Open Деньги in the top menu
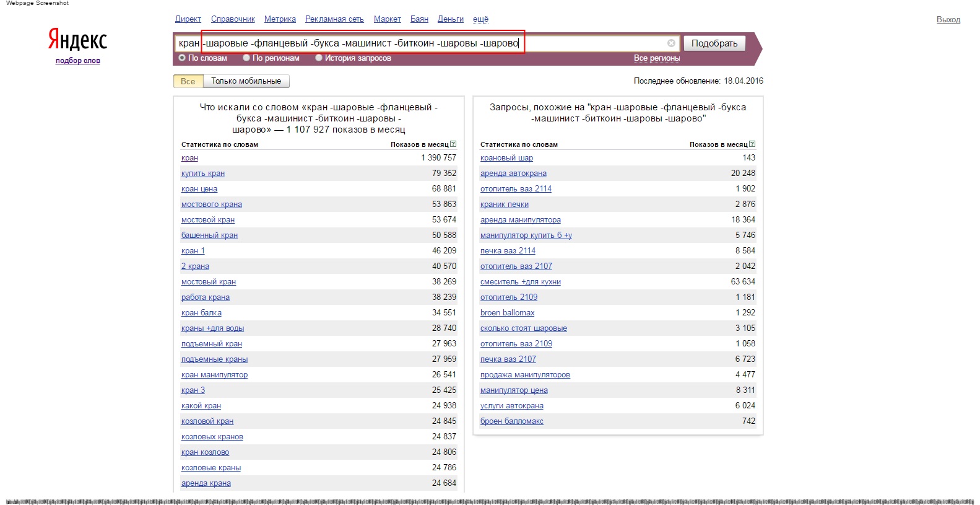Image resolution: width=980 pixels, height=505 pixels. tap(451, 19)
